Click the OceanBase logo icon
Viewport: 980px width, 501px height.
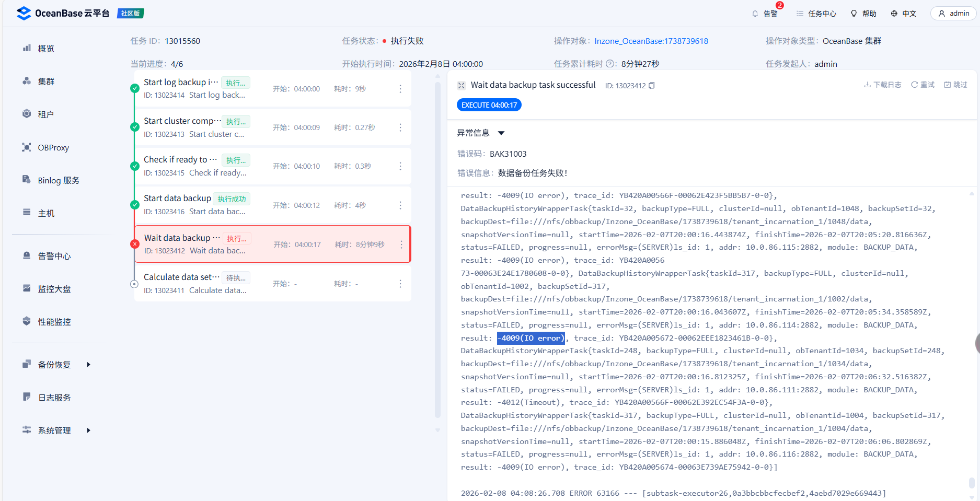point(24,13)
